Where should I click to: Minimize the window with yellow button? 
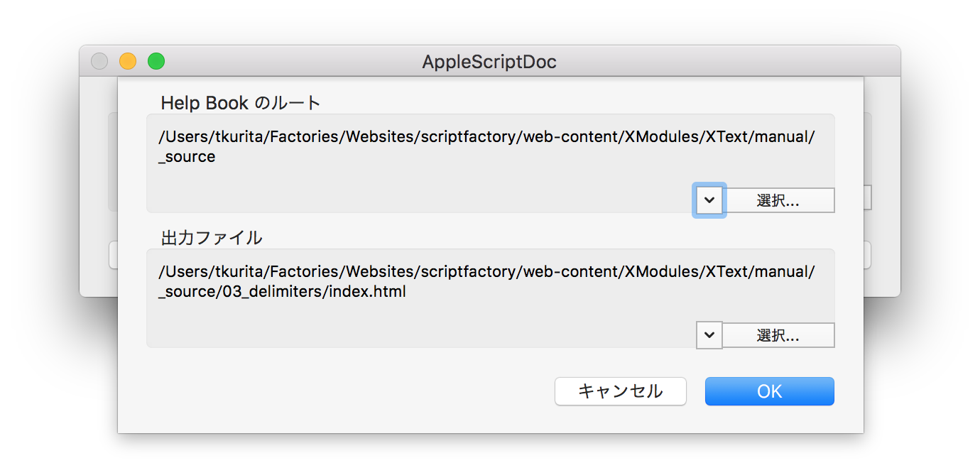click(128, 62)
